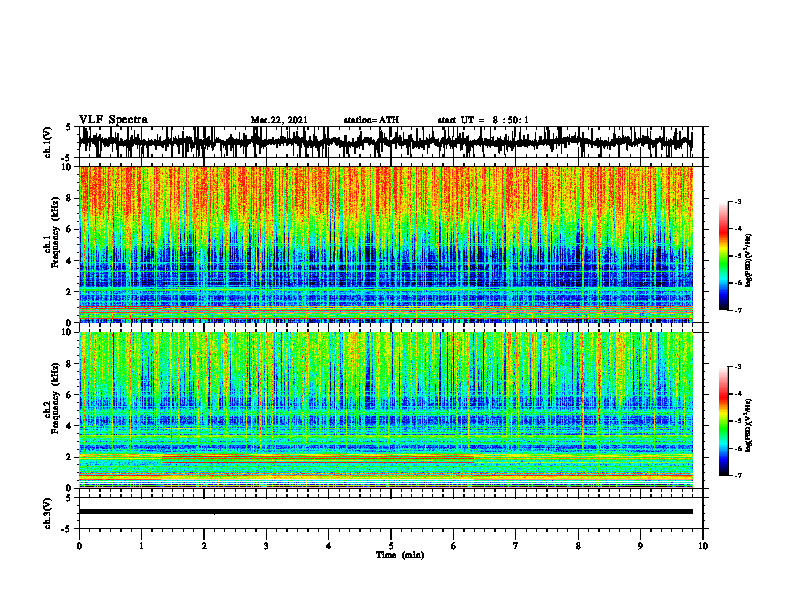Click the "-5" label on ch.2 colorbar

point(737,421)
